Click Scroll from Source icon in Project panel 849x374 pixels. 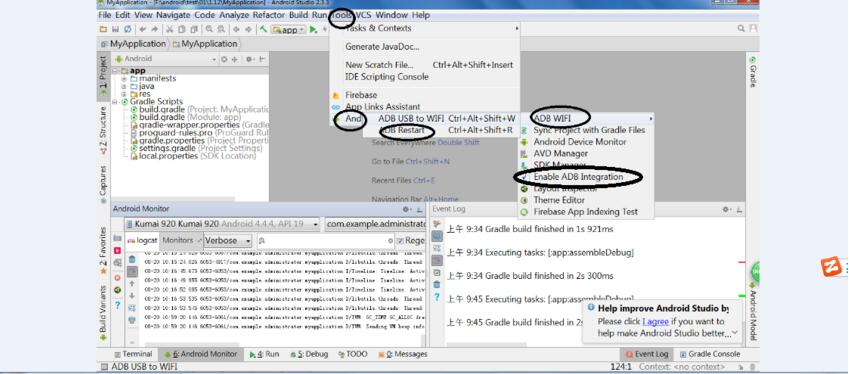pos(224,59)
